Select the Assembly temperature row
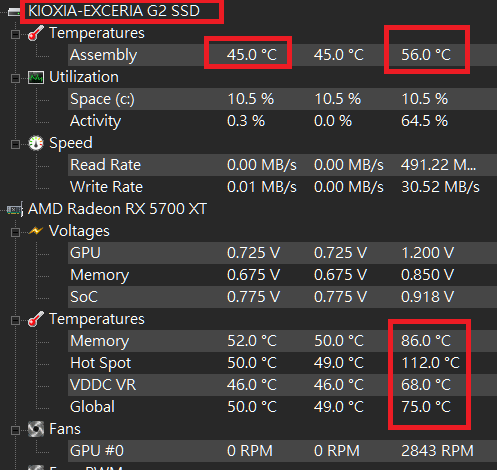Image resolution: width=497 pixels, height=470 pixels. pyautogui.click(x=282, y=55)
